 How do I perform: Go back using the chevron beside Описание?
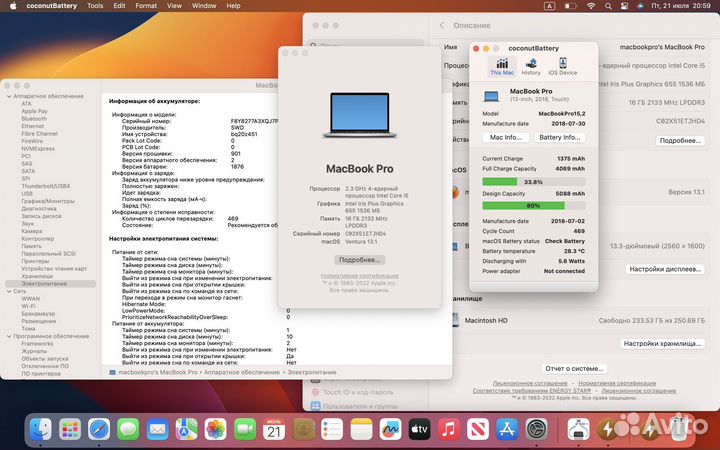tap(442, 26)
